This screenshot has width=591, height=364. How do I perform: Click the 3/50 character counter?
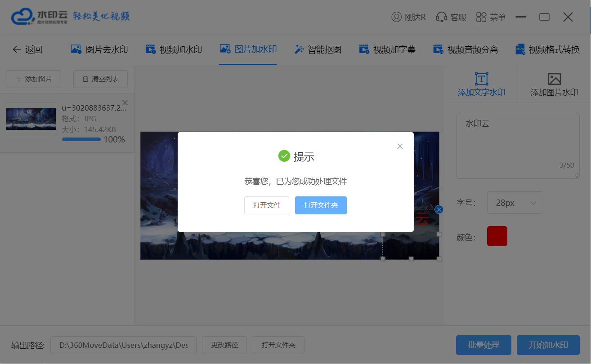coord(567,165)
